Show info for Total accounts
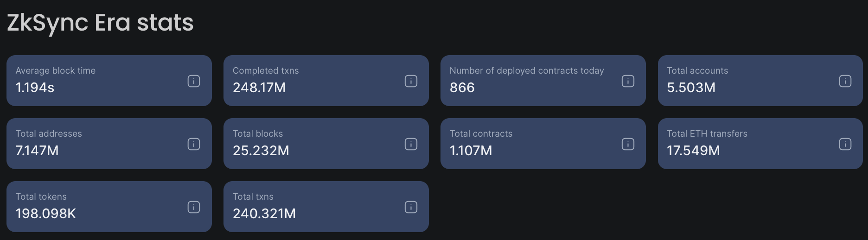Screen dimensions: 868x240 [x=845, y=81]
